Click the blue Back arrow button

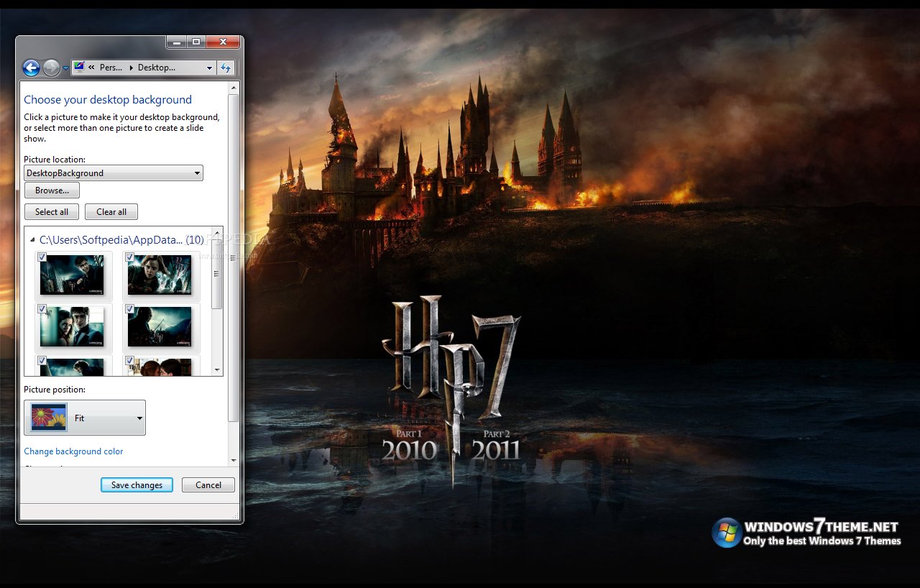[x=31, y=68]
